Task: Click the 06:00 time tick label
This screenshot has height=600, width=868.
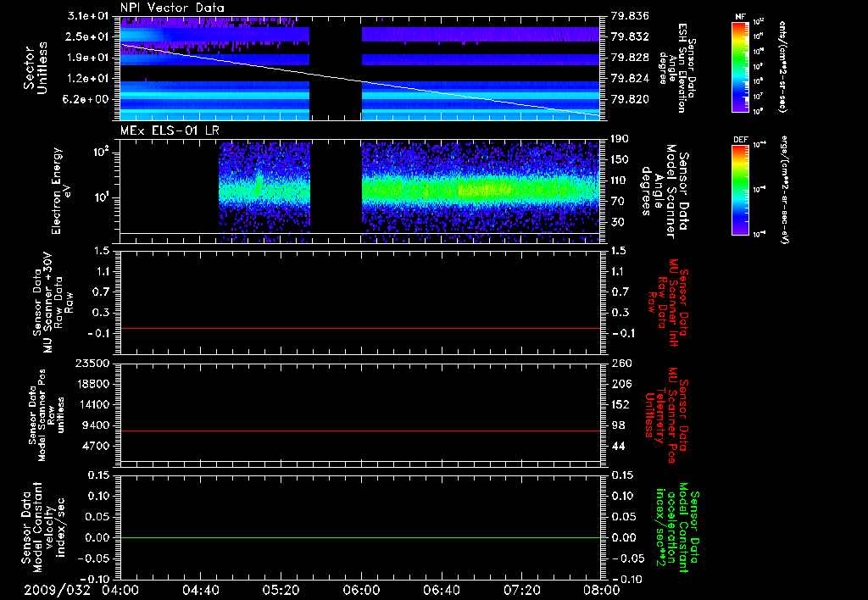Action: coord(361,590)
